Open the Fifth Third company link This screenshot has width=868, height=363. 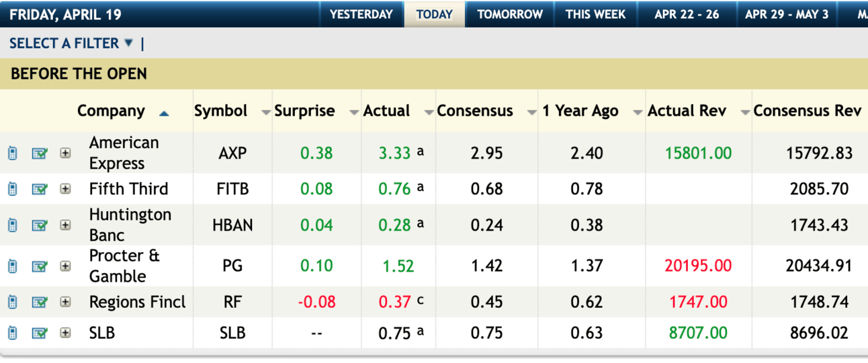[x=128, y=189]
